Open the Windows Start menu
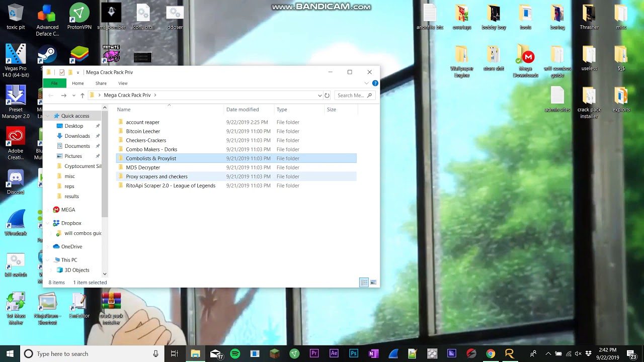Image resolution: width=644 pixels, height=362 pixels. tap(10, 354)
